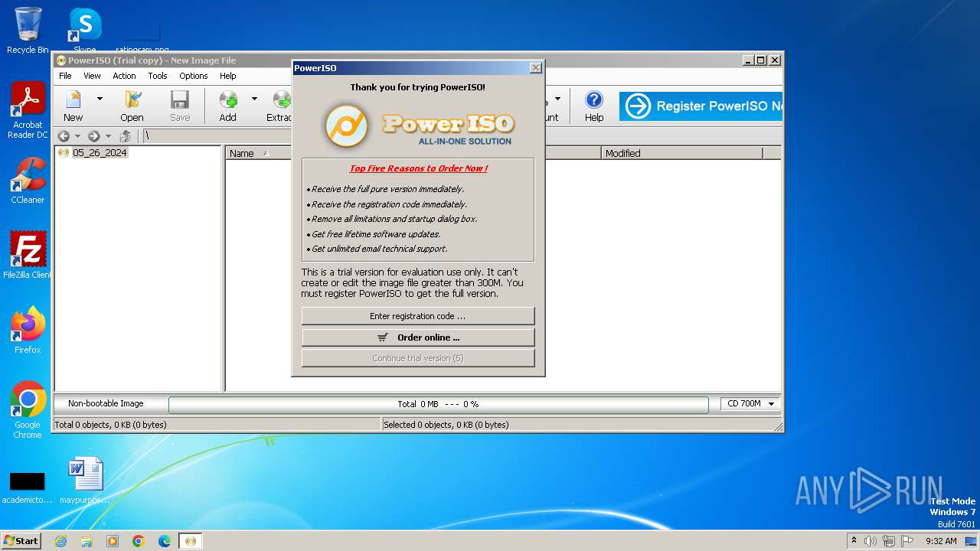
Task: Click the Help toolbar icon
Action: [594, 106]
